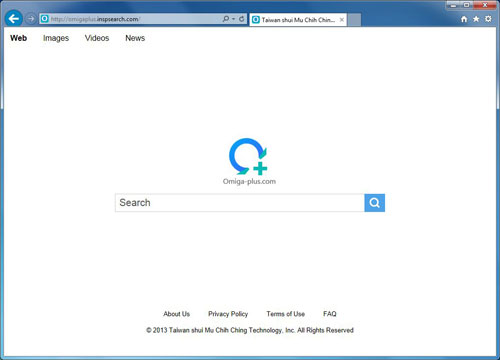
Task: Click the browser Forward arrow button
Action: pyautogui.click(x=31, y=19)
